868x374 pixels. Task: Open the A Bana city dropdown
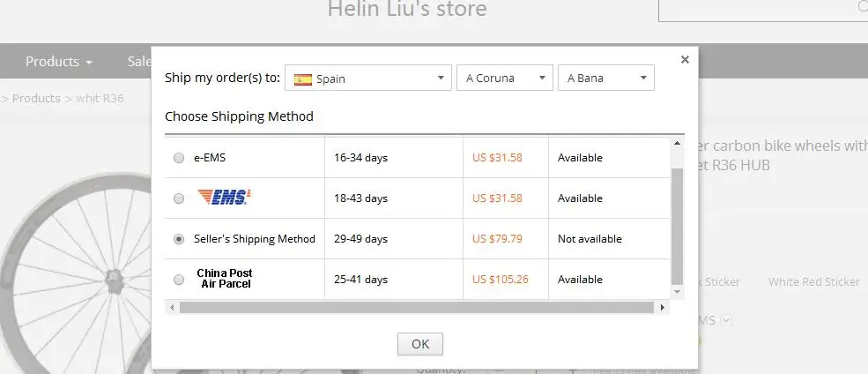coord(606,78)
